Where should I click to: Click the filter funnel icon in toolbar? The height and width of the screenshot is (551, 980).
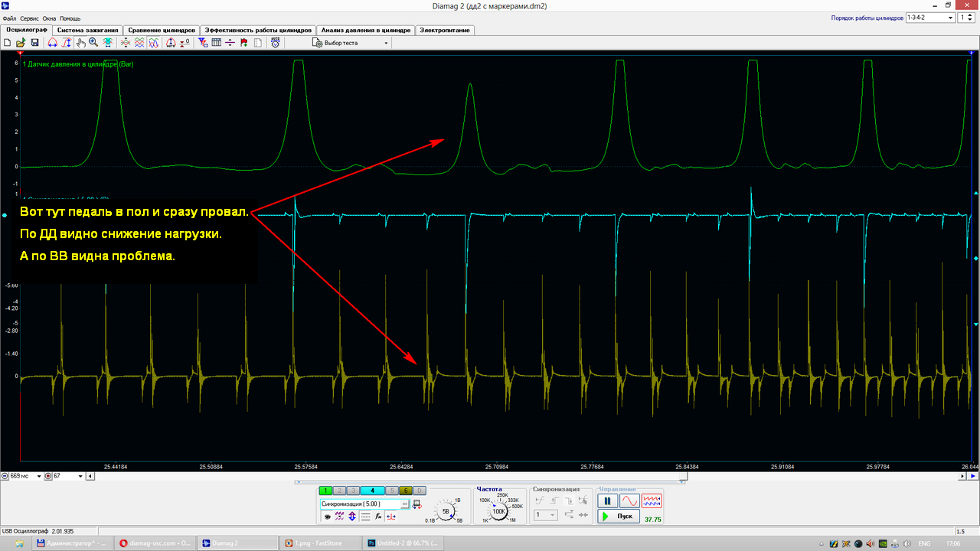tap(203, 43)
